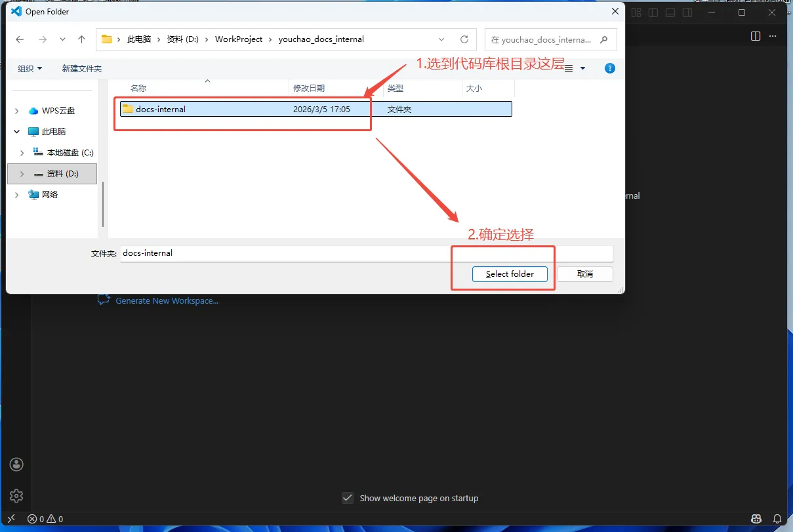Viewport: 793px width, 532px height.
Task: Expand 网络 tree node
Action: click(x=17, y=195)
